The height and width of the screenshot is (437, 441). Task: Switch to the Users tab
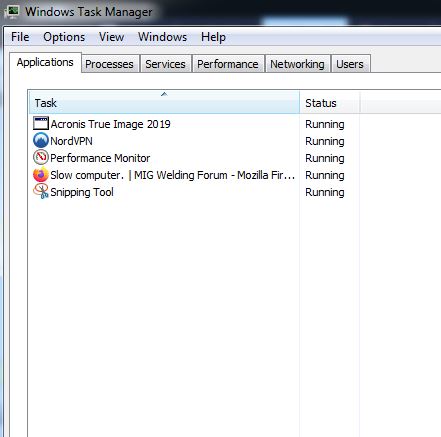coord(350,64)
